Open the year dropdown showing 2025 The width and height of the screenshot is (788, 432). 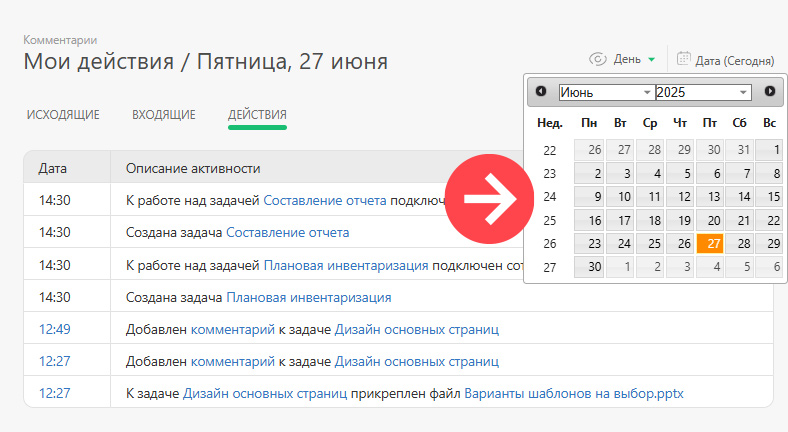point(704,92)
